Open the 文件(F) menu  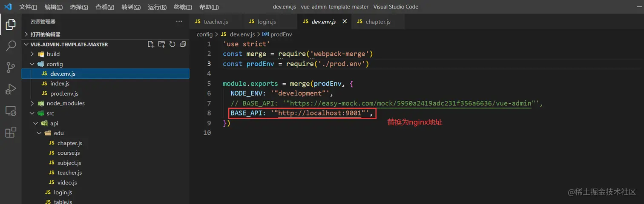(x=28, y=7)
